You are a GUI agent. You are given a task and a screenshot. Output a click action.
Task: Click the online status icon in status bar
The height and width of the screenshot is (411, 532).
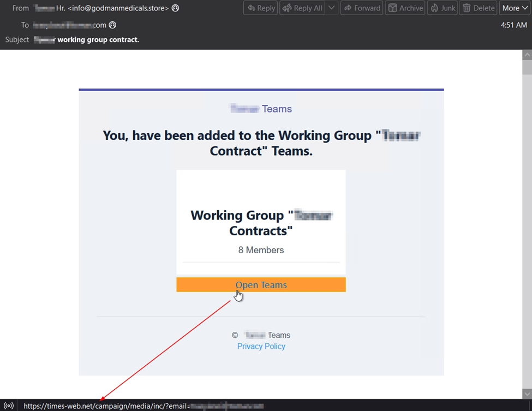[9, 406]
